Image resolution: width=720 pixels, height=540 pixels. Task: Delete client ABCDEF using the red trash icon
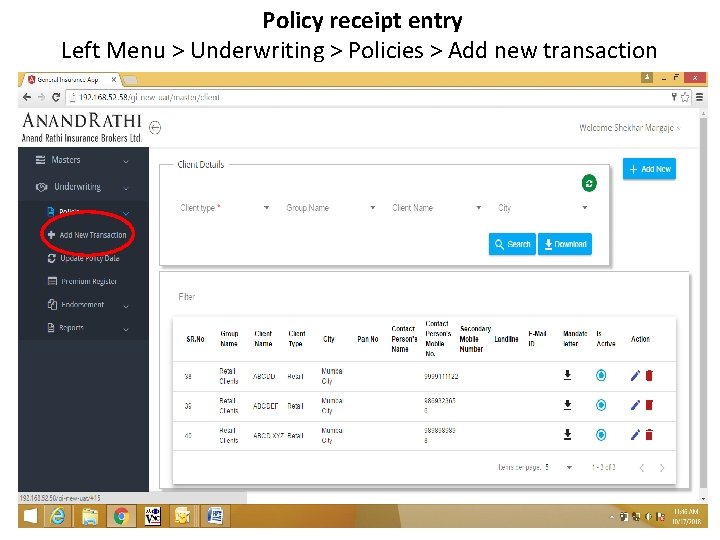649,405
